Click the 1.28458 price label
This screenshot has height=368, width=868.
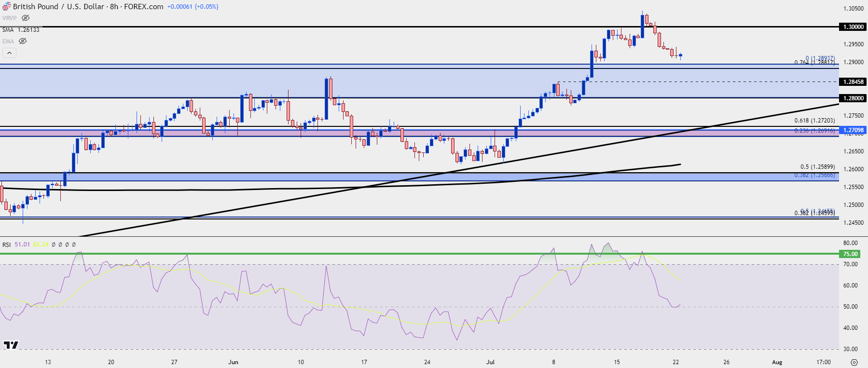(853, 82)
